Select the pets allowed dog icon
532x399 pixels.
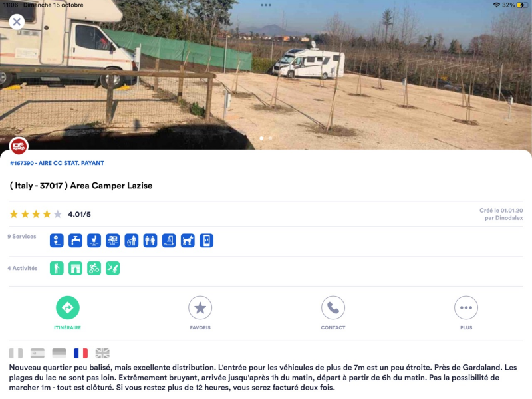click(x=188, y=241)
